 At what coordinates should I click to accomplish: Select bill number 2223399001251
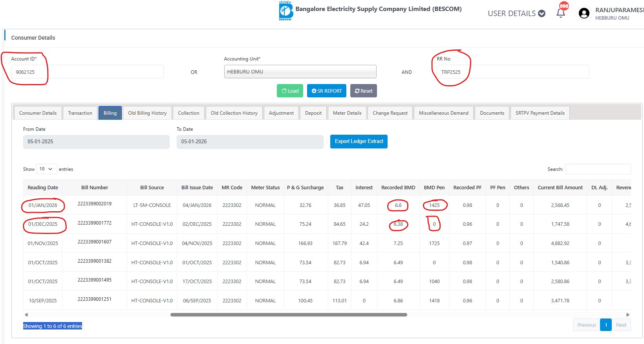click(95, 299)
